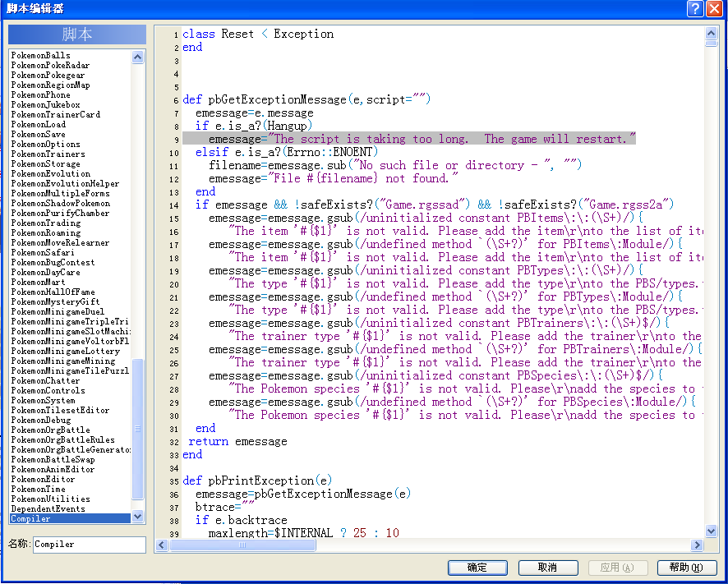Select PokemonTrainerCard script
Image resolution: width=728 pixels, height=584 pixels.
point(55,114)
